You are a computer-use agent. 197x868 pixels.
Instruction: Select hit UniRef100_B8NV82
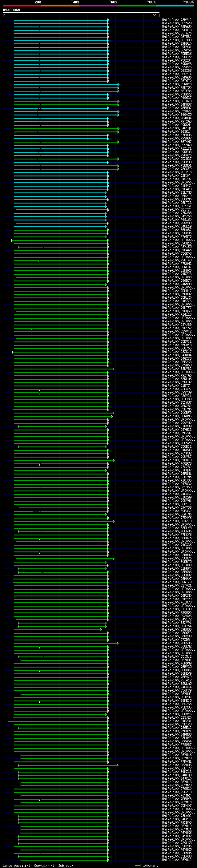[177, 369]
